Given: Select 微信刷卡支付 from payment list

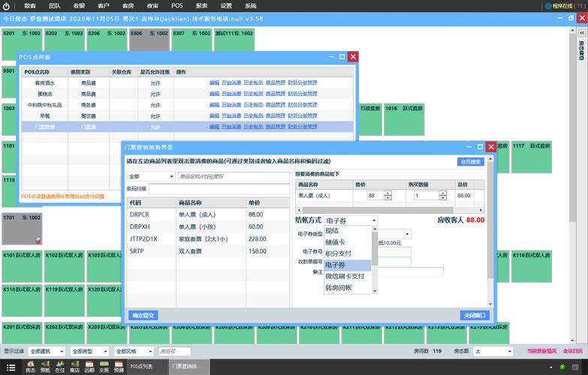Looking at the screenshot, I should point(345,276).
